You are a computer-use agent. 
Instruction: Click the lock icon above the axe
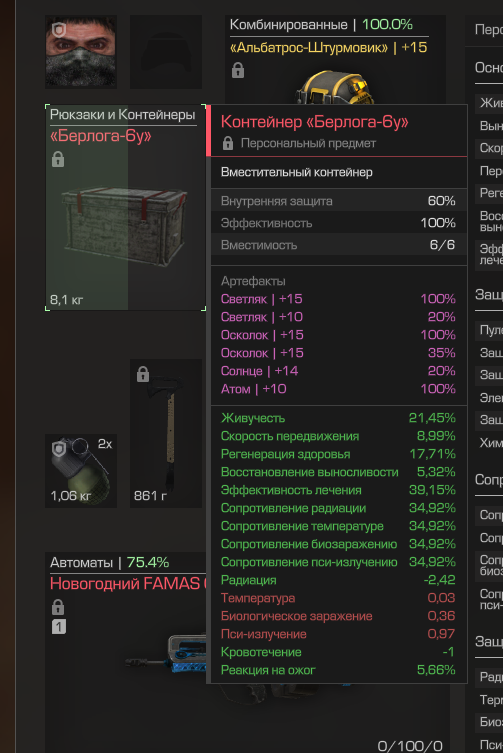coord(143,374)
